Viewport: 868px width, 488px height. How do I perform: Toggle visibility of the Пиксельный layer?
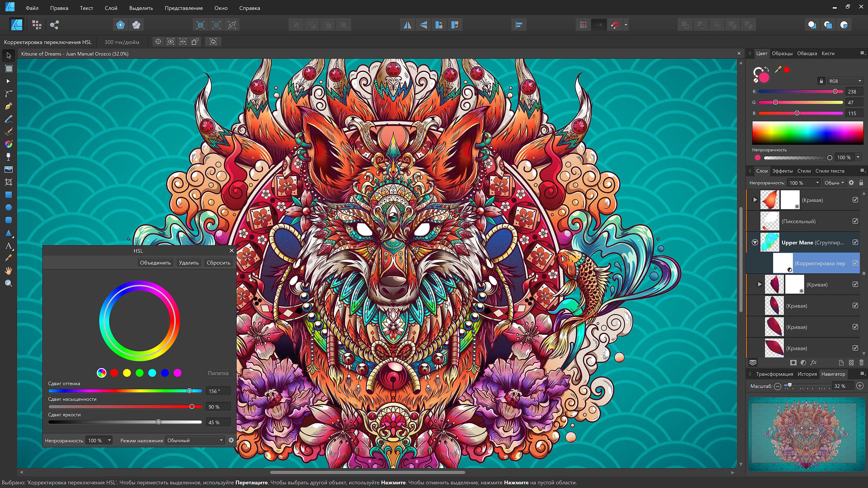coord(855,221)
